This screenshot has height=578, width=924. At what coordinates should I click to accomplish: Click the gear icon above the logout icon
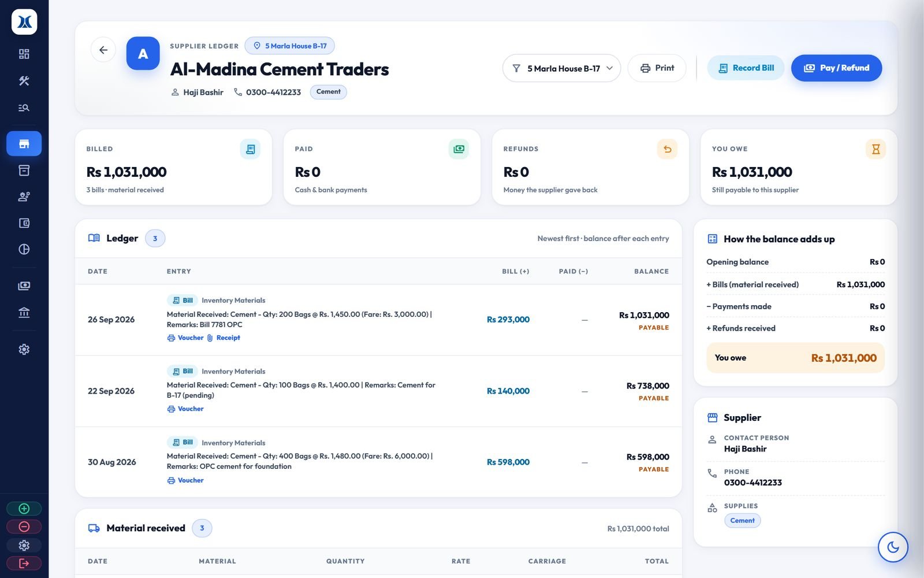[x=24, y=545]
